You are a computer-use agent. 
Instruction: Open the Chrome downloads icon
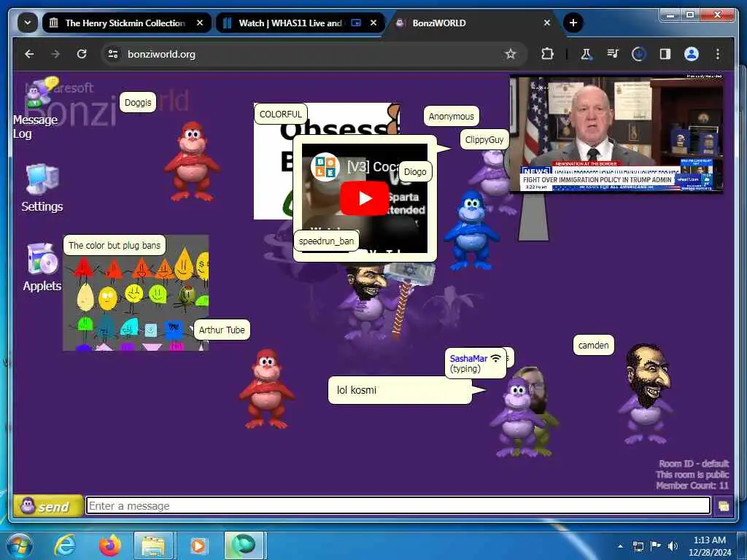638,54
